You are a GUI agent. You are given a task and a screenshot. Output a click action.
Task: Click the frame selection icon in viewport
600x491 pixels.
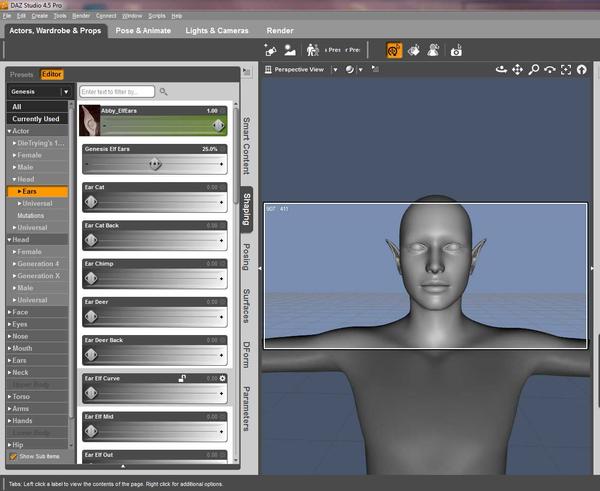pos(566,70)
